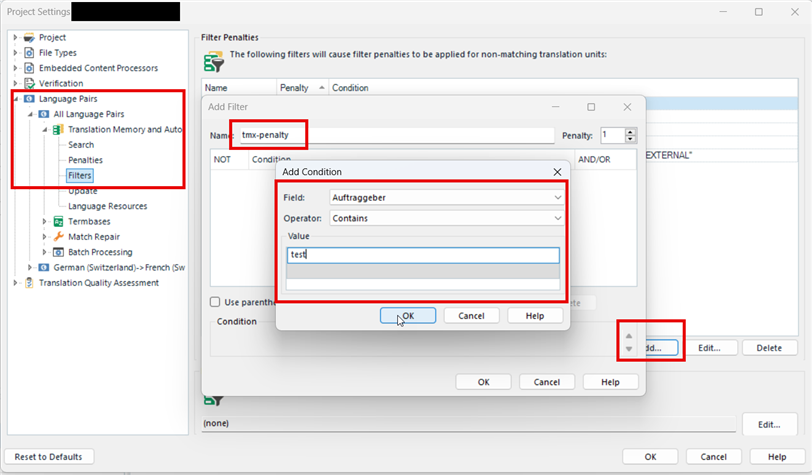This screenshot has width=812, height=475.
Task: Collapse the All Language Pairs node
Action: click(x=30, y=114)
